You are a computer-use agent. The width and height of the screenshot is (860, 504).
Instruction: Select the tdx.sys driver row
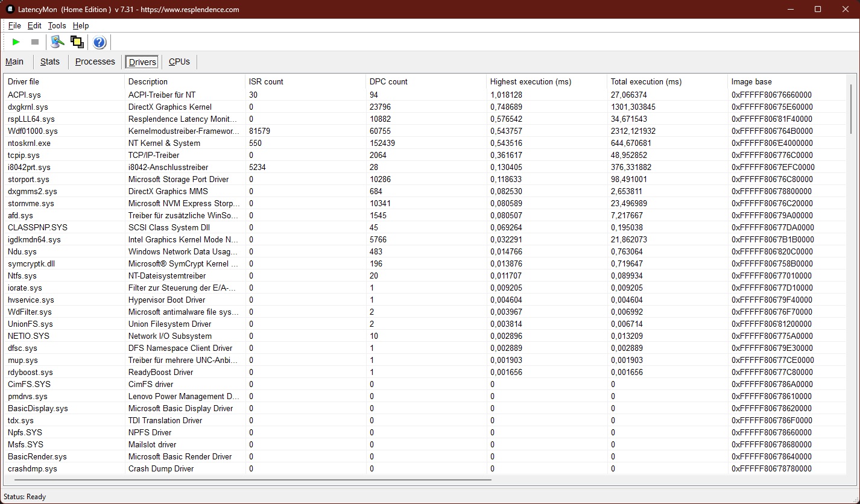[x=425, y=420]
